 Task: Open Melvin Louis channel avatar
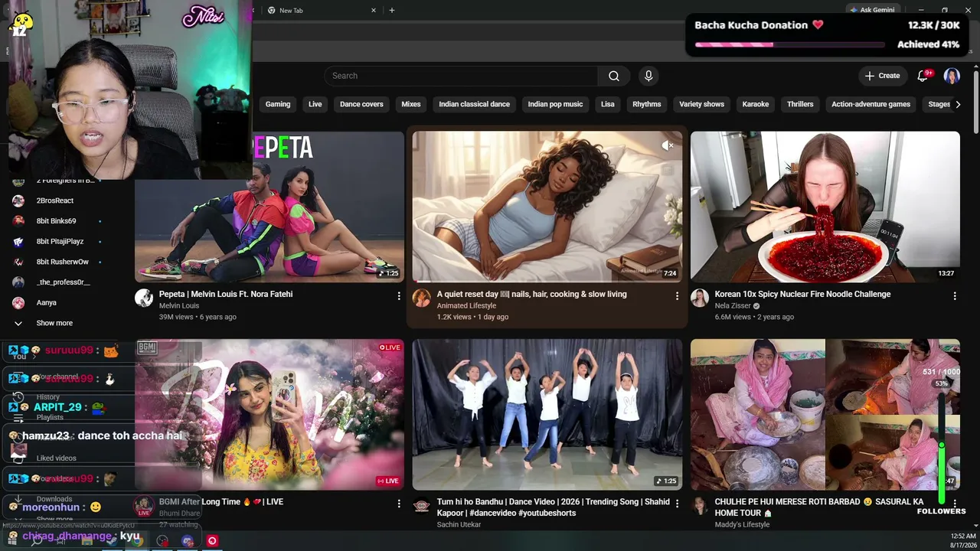pyautogui.click(x=144, y=298)
